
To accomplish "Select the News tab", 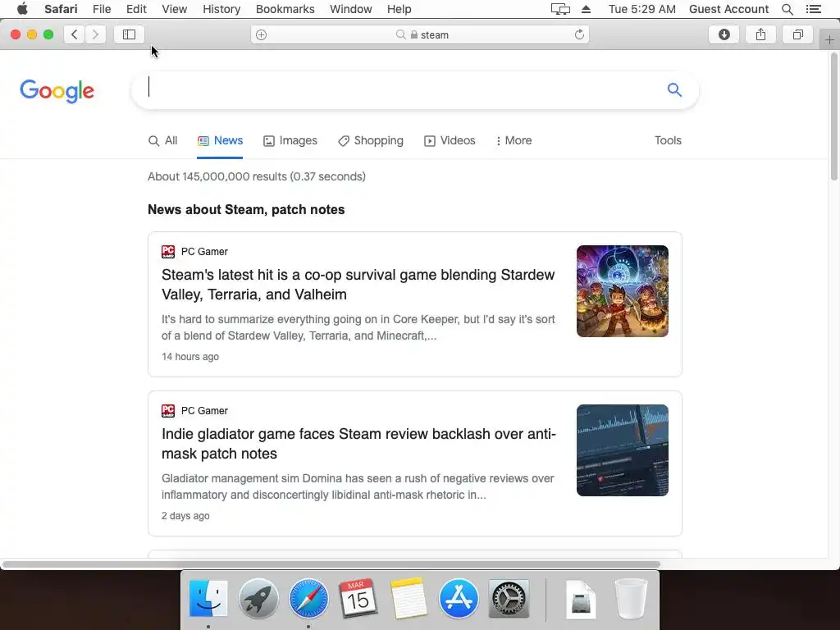I will pyautogui.click(x=220, y=140).
